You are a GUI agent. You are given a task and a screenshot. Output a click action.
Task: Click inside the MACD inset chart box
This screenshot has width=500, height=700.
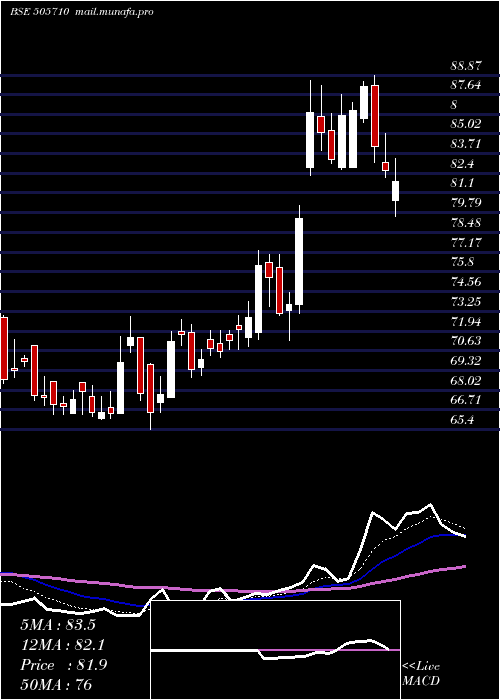pyautogui.click(x=275, y=650)
